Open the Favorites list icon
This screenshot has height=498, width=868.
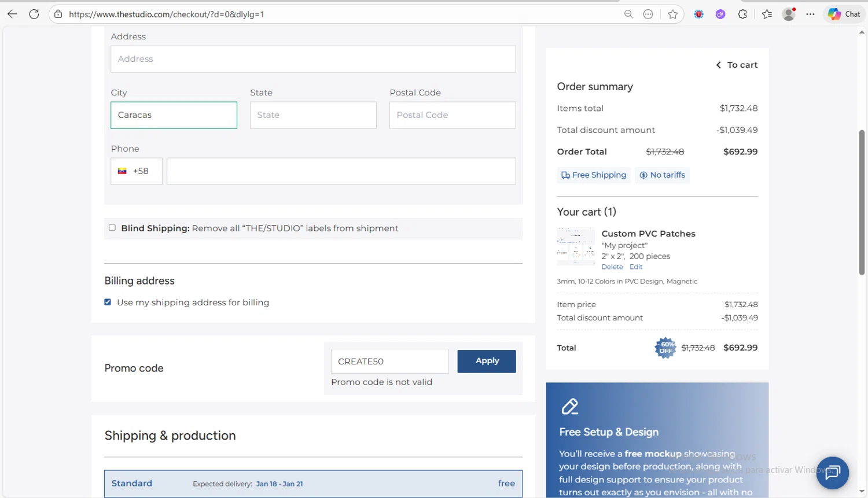tap(767, 14)
